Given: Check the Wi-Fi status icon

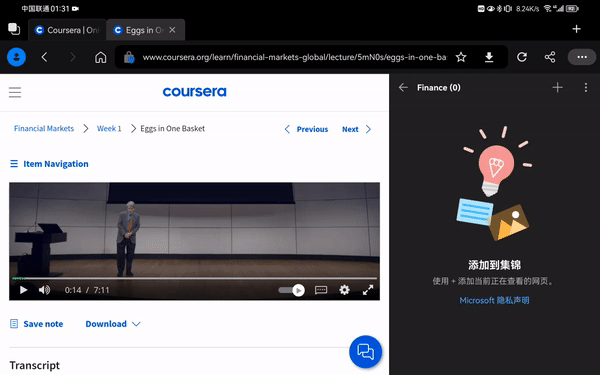Looking at the screenshot, I should pyautogui.click(x=548, y=8).
